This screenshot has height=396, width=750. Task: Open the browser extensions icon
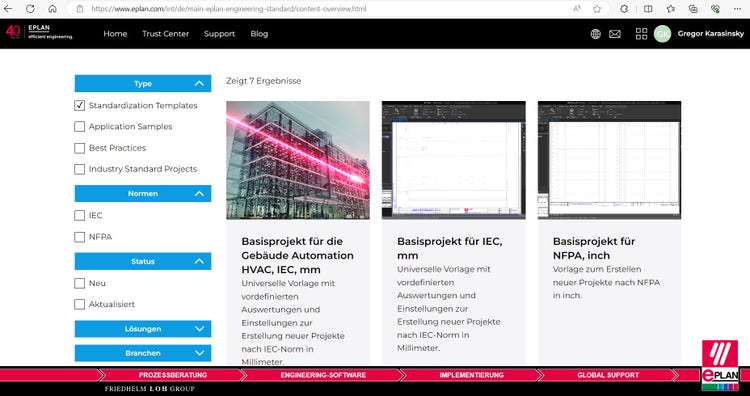click(x=624, y=9)
